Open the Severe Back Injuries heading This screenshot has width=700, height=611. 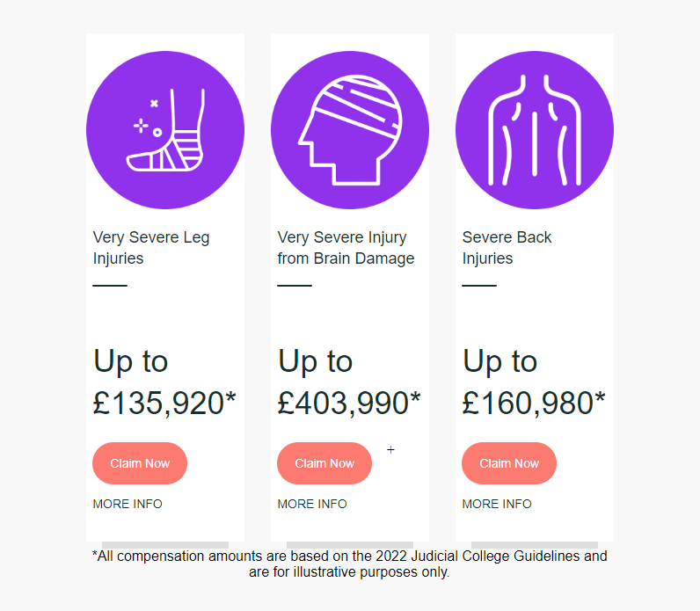(x=507, y=248)
